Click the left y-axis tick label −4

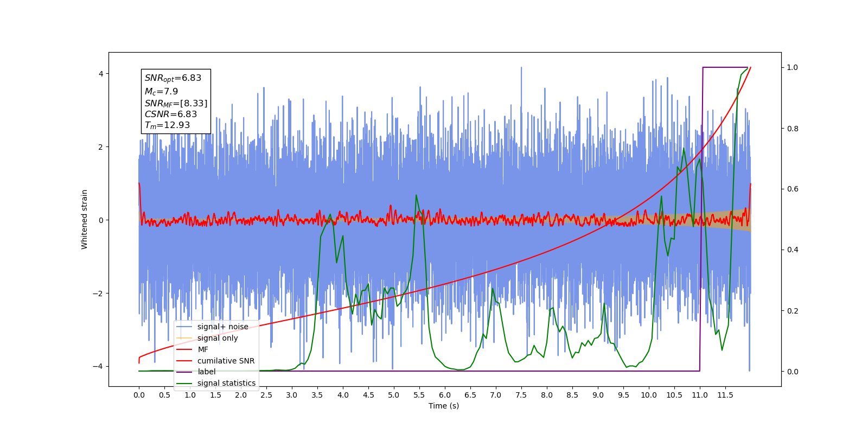click(98, 367)
